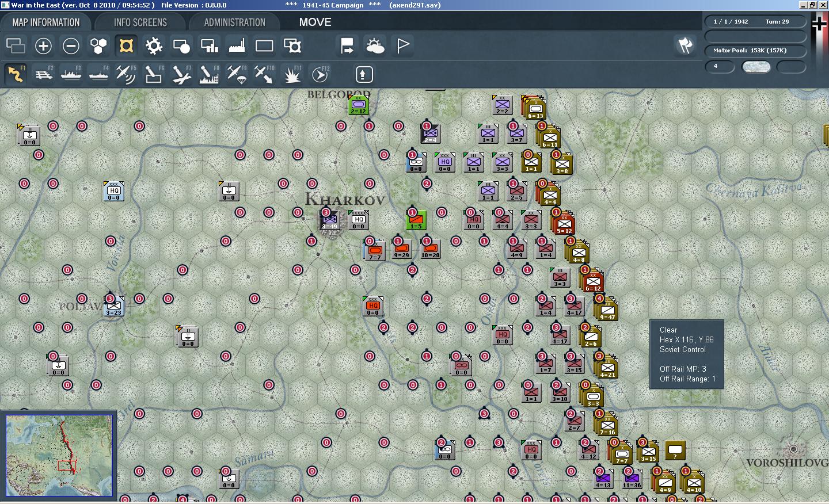Select the Soviet 7=16 unit stack
The width and height of the screenshot is (829, 504).
point(607,425)
